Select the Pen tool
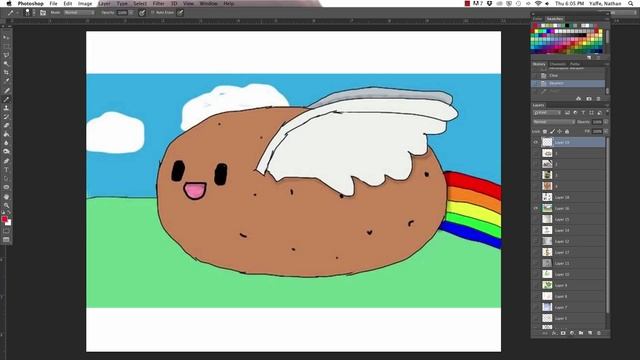This screenshot has width=640, height=360. [6, 161]
